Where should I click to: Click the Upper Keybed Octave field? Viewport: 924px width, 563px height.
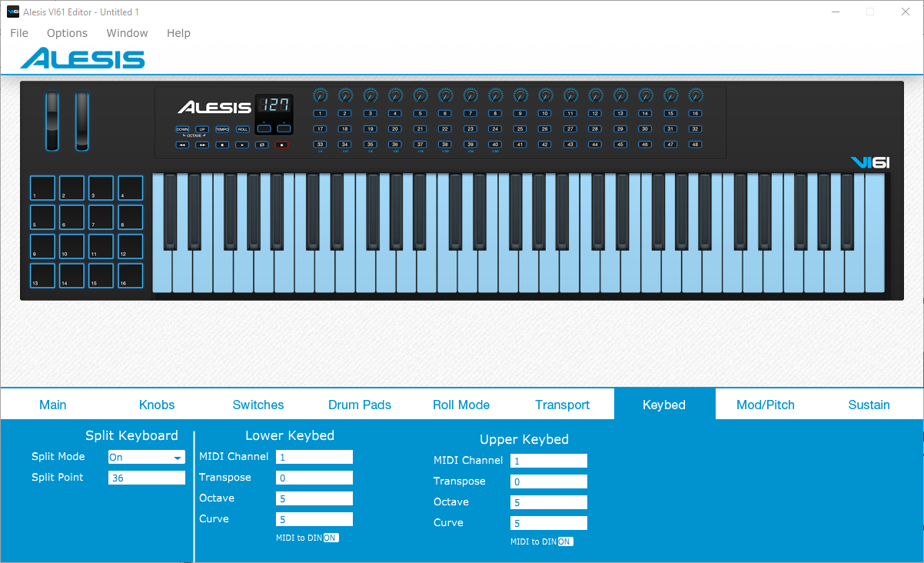click(549, 502)
